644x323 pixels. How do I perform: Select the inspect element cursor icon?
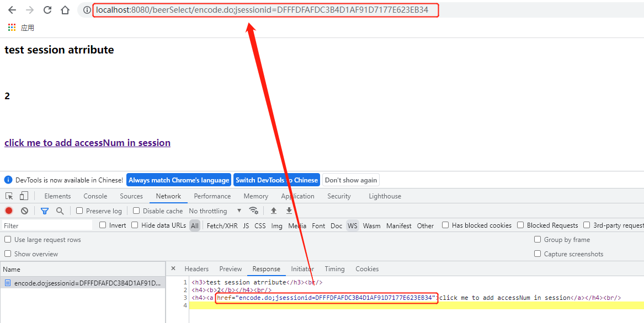pyautogui.click(x=9, y=196)
